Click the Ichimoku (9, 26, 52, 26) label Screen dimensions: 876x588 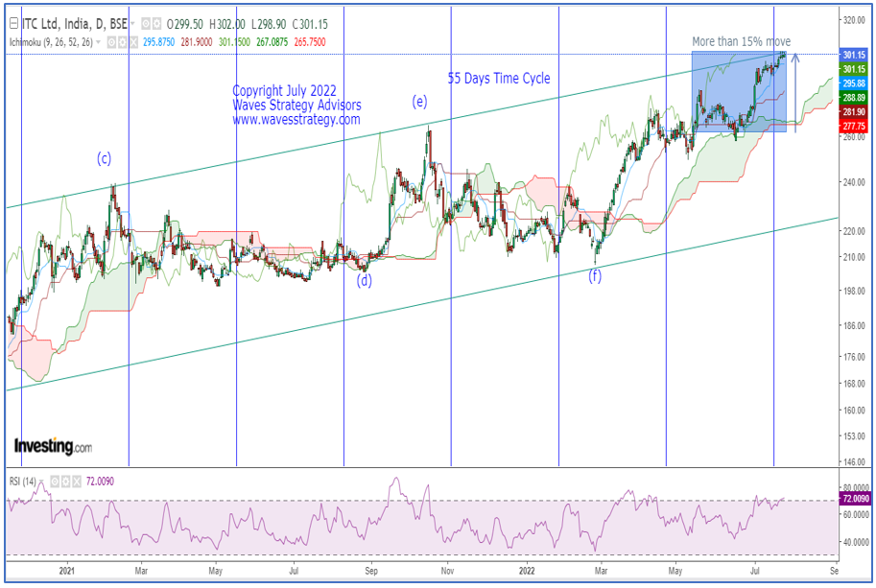52,42
